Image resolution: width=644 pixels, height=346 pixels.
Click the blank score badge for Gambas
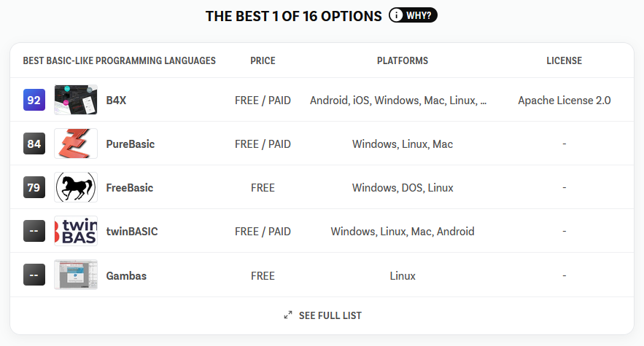[34, 275]
